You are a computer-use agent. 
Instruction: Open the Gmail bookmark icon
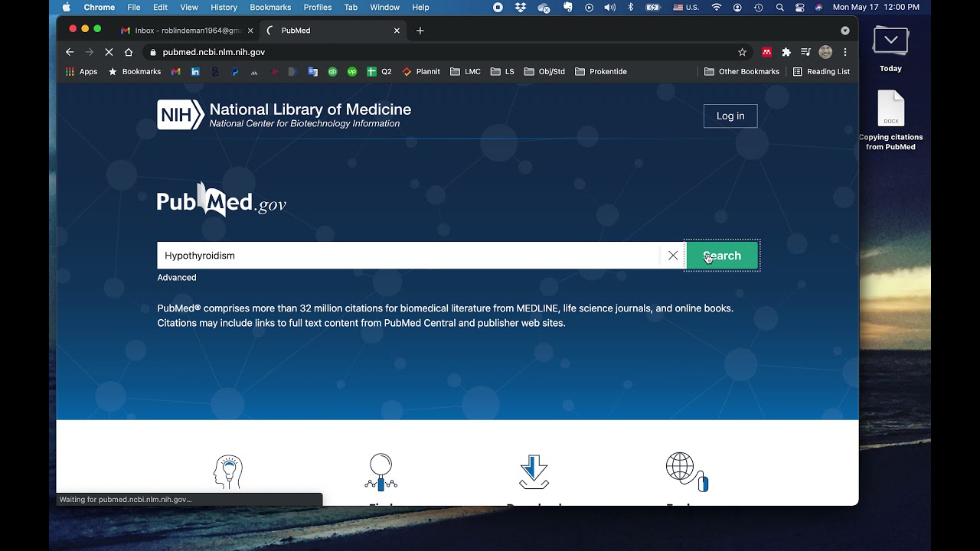coord(175,72)
